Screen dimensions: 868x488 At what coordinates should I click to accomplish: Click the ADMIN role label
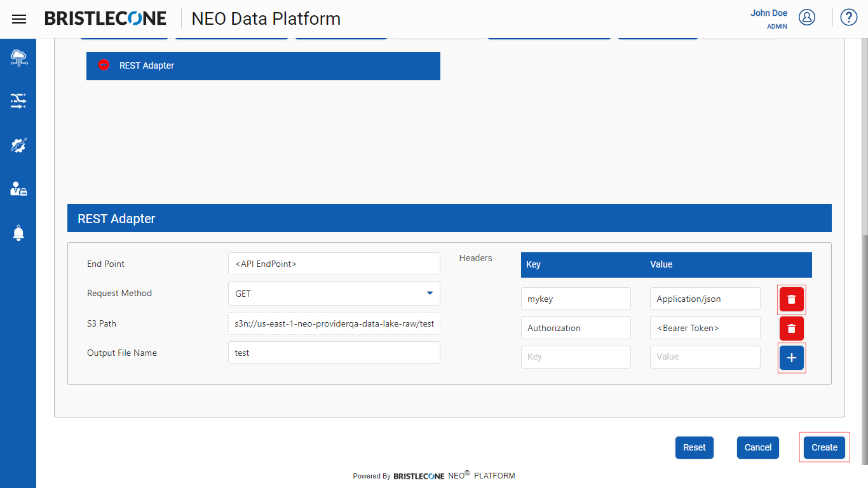pyautogui.click(x=777, y=27)
